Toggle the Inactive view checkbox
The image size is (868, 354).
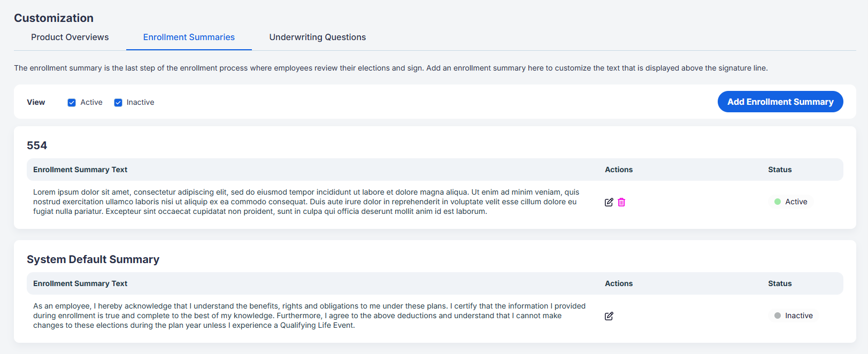118,103
